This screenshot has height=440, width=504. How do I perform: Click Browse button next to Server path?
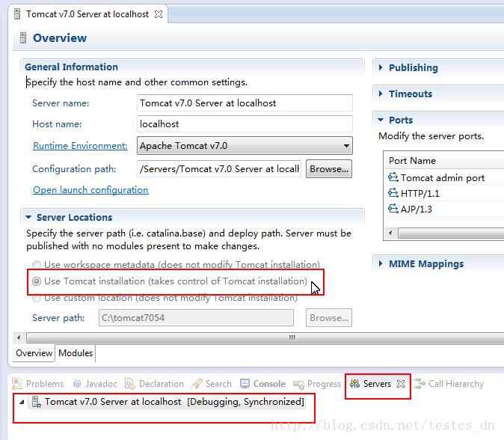[x=329, y=318]
